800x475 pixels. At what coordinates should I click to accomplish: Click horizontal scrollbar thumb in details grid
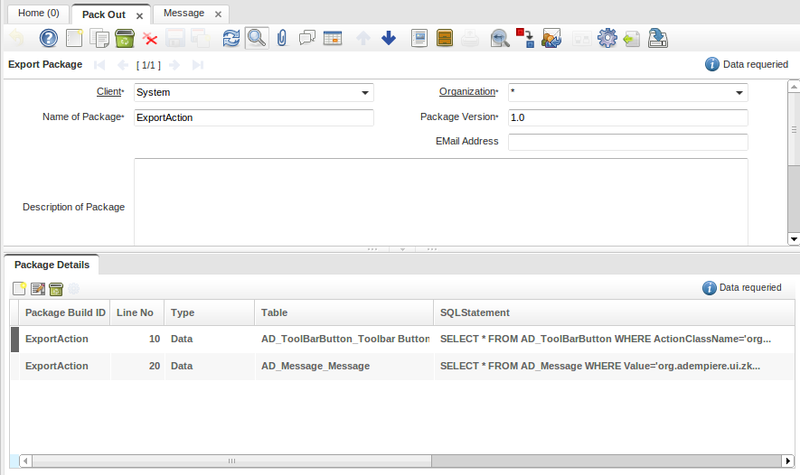232,461
